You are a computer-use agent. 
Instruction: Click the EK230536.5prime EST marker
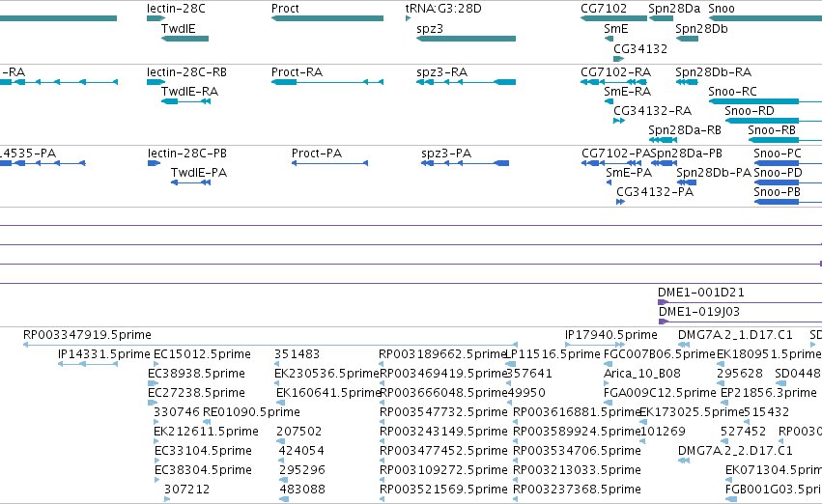pyautogui.click(x=277, y=383)
